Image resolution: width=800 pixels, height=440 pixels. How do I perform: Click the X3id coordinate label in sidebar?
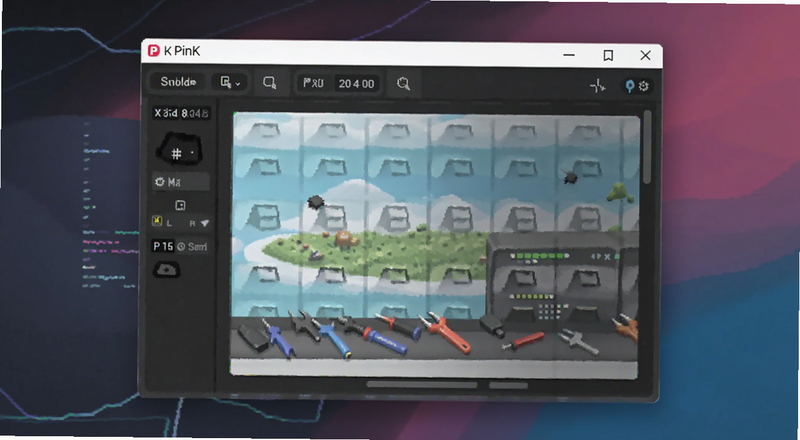coord(166,113)
